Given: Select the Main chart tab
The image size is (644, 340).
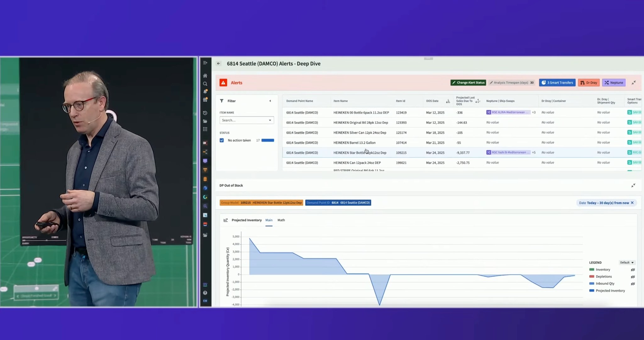Looking at the screenshot, I should click(x=269, y=220).
